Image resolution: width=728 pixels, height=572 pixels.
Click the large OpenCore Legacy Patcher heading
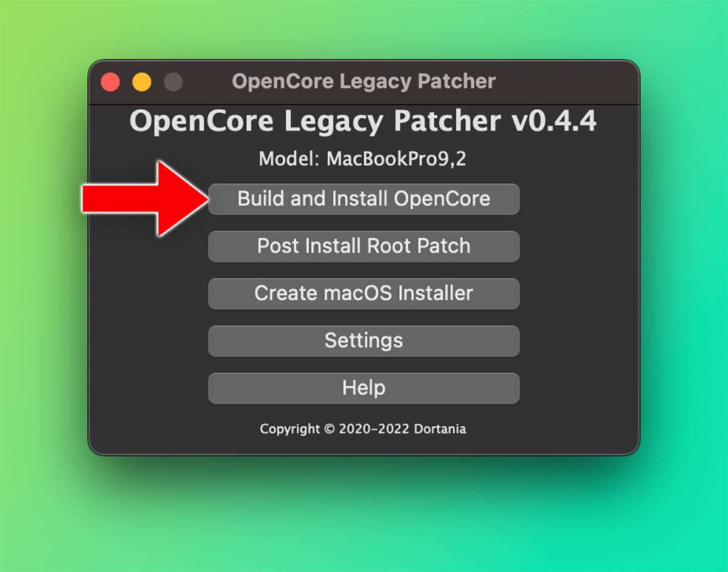tap(315, 122)
